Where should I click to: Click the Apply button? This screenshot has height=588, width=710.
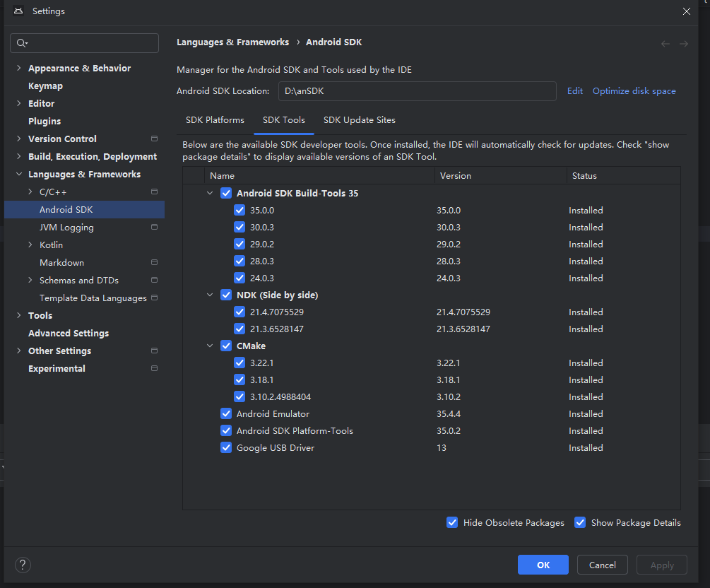662,565
